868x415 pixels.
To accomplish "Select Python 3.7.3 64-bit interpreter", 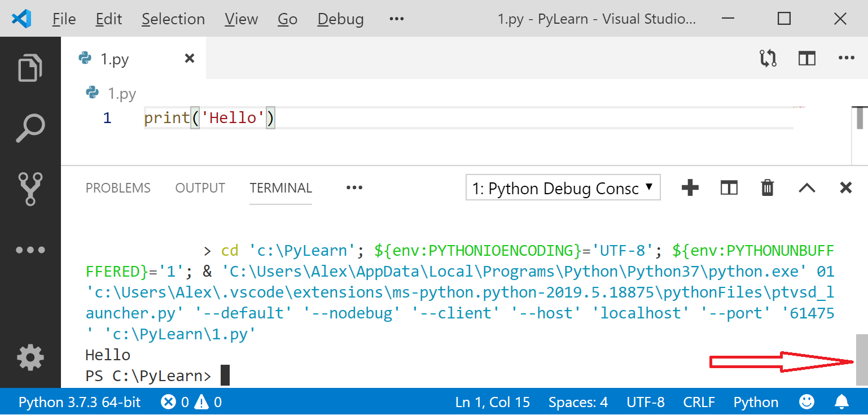I will 80,402.
